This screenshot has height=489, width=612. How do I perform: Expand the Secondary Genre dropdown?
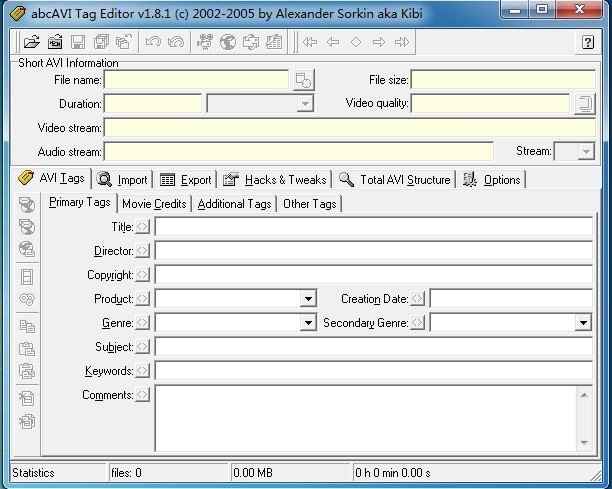(x=583, y=323)
